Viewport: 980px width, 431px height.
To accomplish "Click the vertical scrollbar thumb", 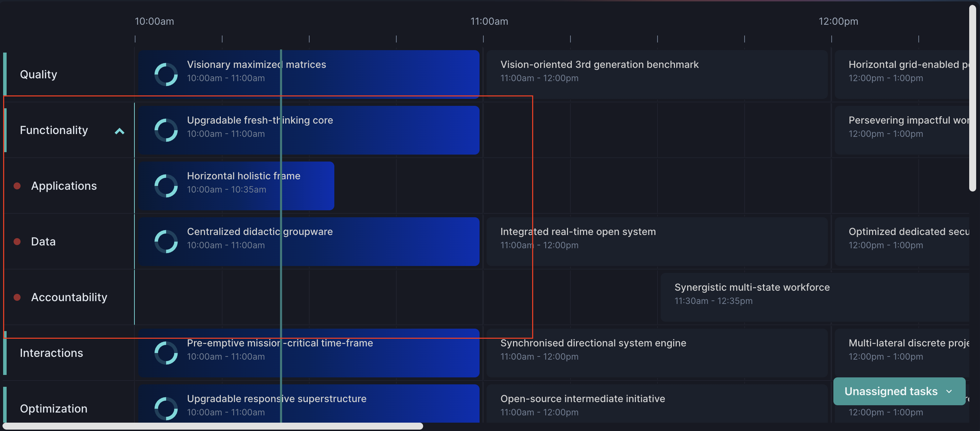I will pyautogui.click(x=972, y=99).
